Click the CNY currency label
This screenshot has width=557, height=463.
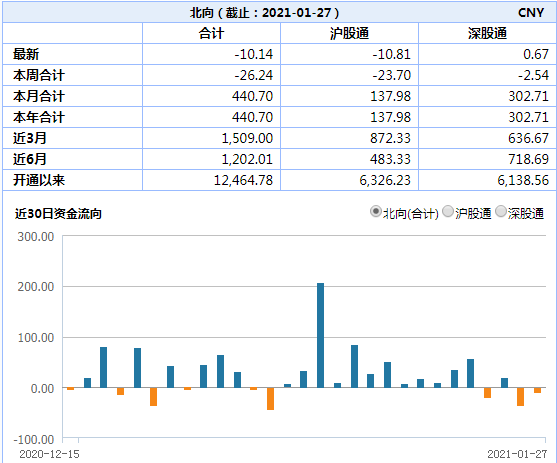pos(531,13)
